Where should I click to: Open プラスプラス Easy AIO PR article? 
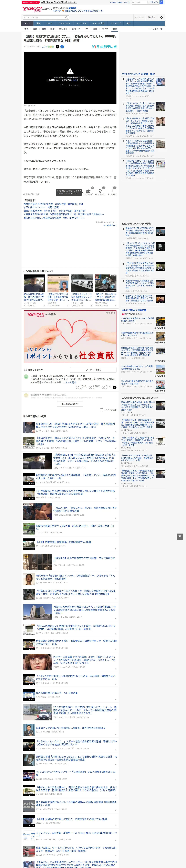76,834
